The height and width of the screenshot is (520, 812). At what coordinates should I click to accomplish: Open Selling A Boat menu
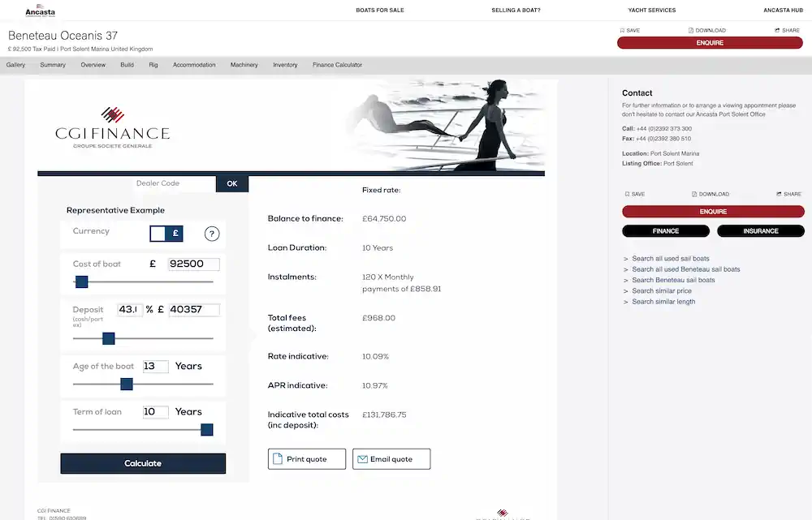point(516,11)
